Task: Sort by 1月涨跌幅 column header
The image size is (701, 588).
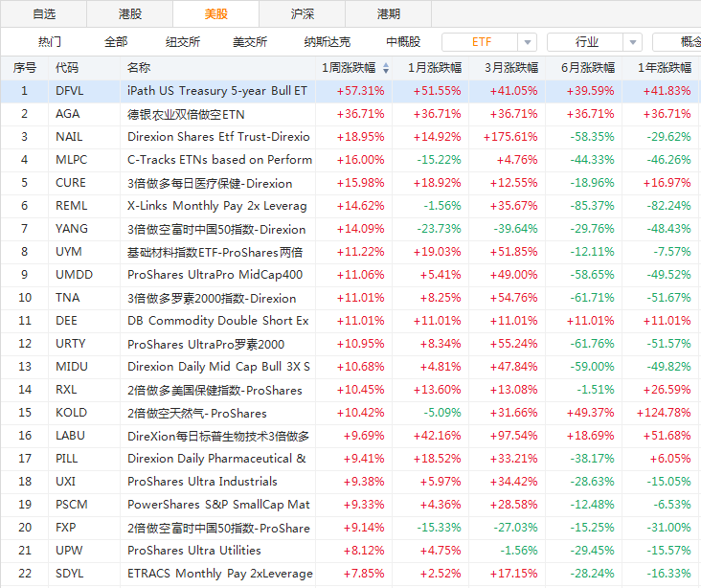Action: click(435, 68)
